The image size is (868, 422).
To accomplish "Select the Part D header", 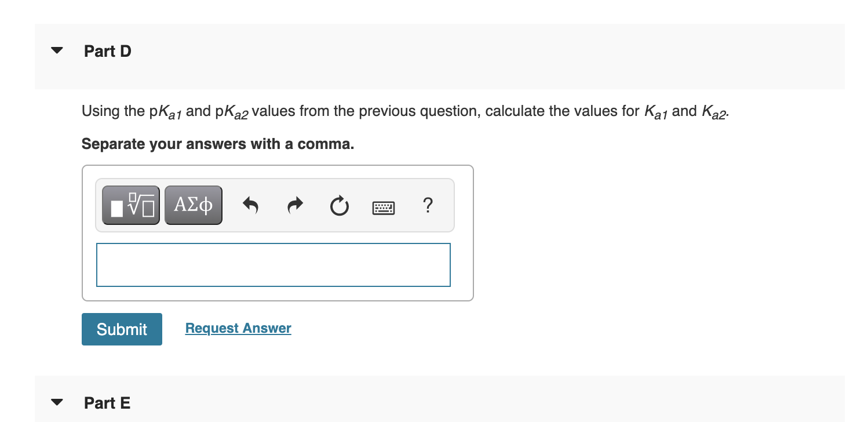I will (107, 51).
